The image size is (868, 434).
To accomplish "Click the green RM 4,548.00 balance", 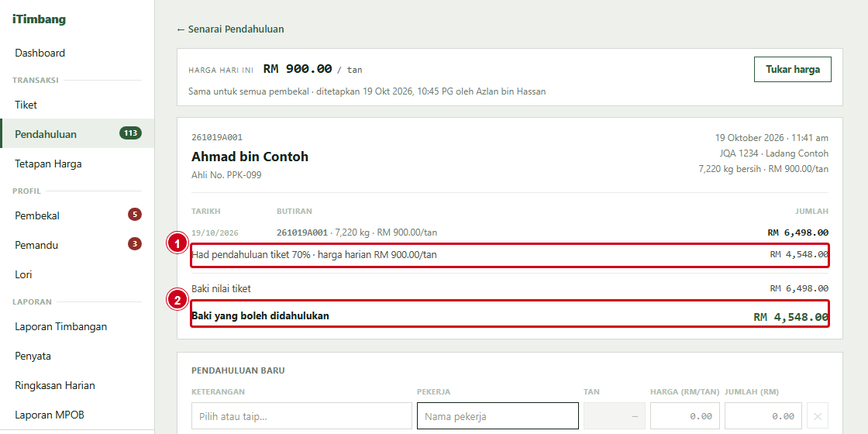I will [791, 317].
